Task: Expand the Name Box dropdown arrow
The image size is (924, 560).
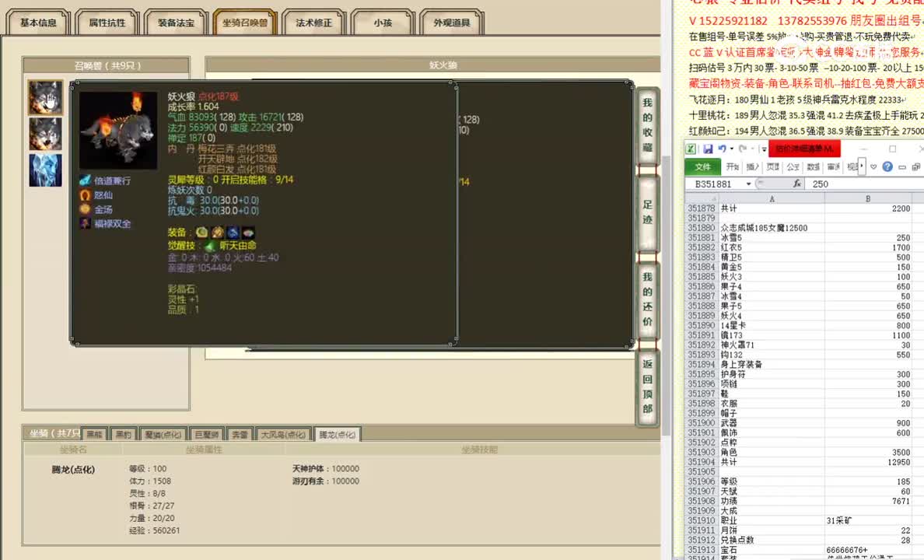Action: (749, 184)
